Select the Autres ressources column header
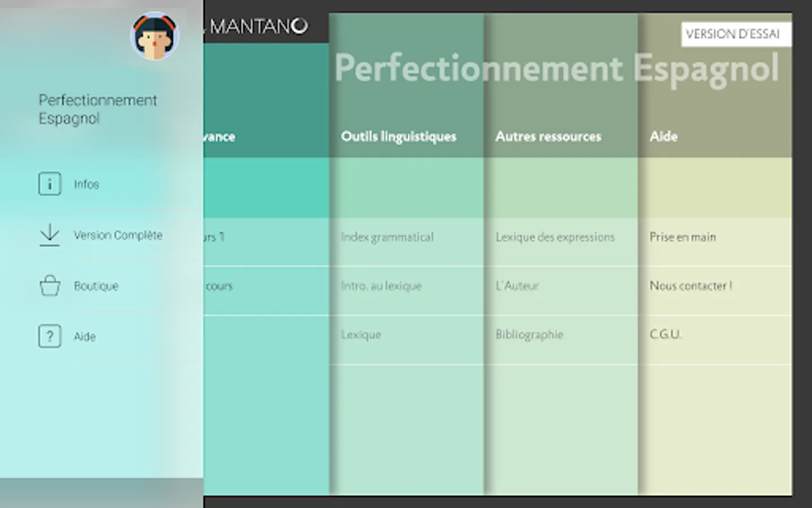The height and width of the screenshot is (508, 812). click(548, 137)
